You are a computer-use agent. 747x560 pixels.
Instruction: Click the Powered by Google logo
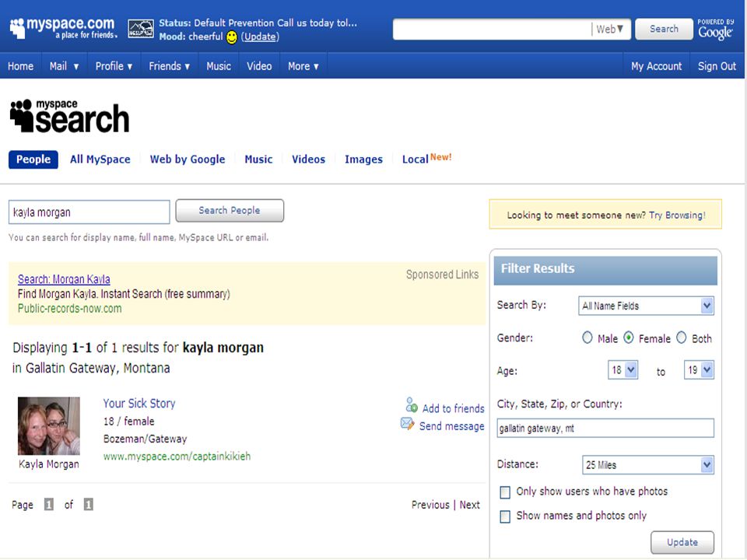(x=716, y=30)
